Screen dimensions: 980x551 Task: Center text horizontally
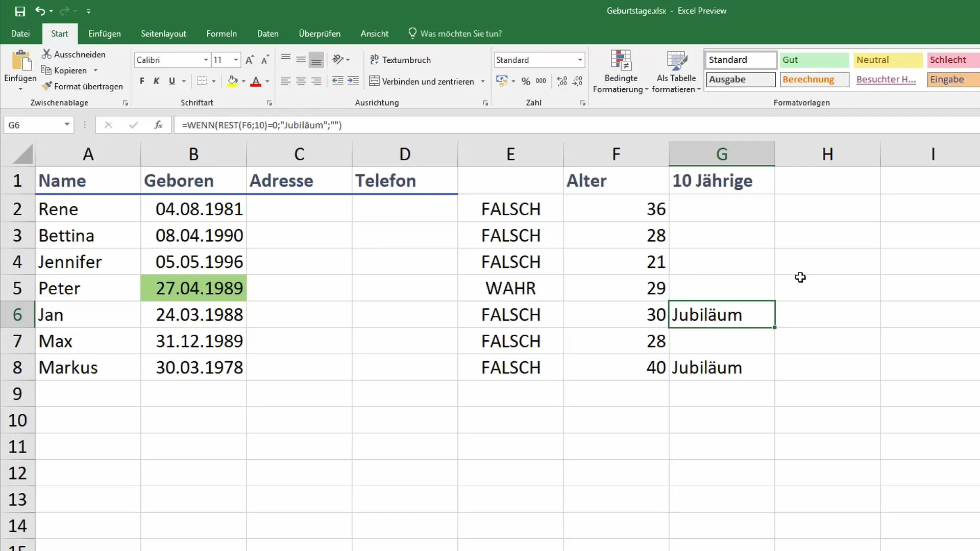pyautogui.click(x=301, y=81)
